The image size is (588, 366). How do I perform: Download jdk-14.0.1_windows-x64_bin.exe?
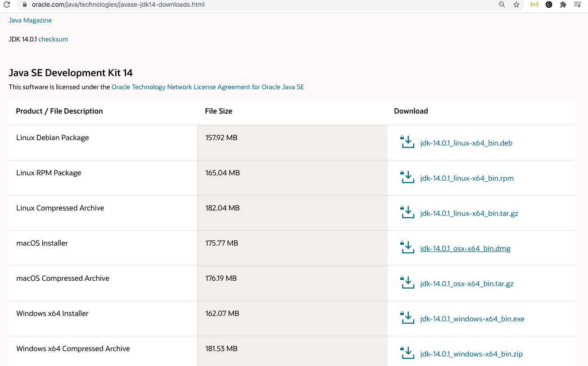point(472,319)
